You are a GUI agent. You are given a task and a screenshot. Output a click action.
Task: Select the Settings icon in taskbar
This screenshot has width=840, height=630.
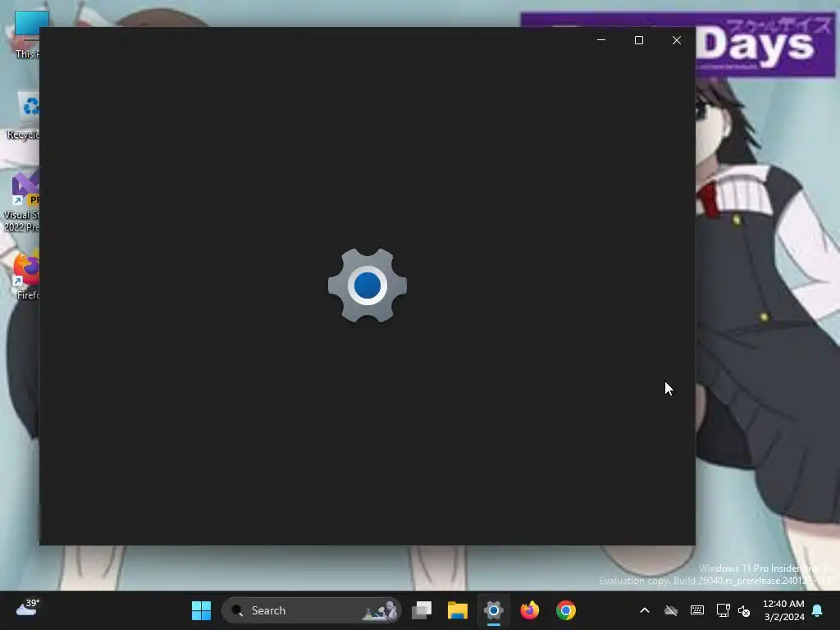493,610
